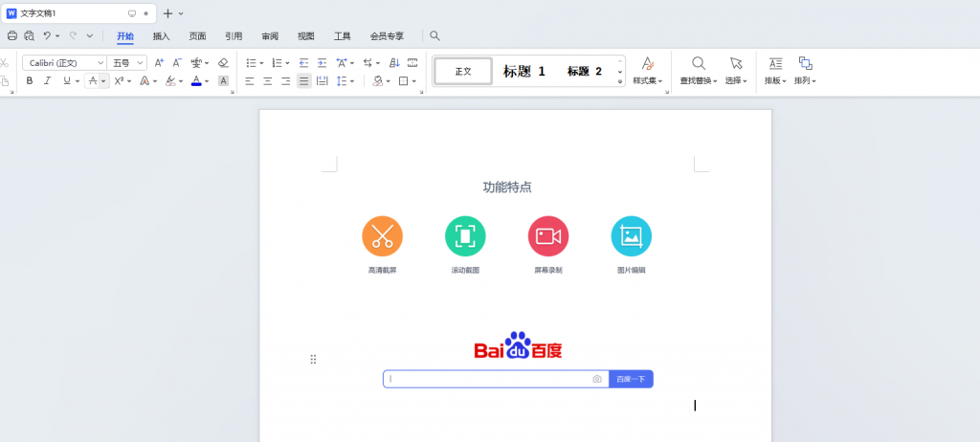Click the numbered list icon
This screenshot has width=980, height=442.
point(277,62)
